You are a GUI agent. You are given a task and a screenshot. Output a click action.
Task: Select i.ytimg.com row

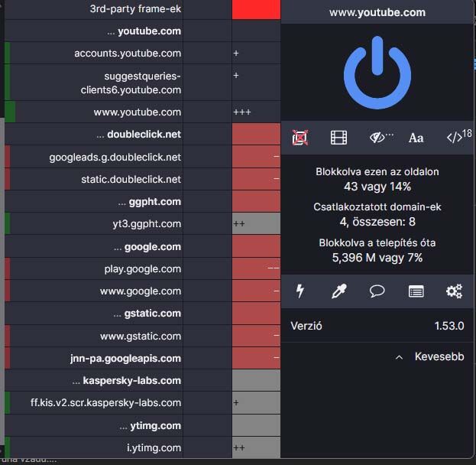94,447
